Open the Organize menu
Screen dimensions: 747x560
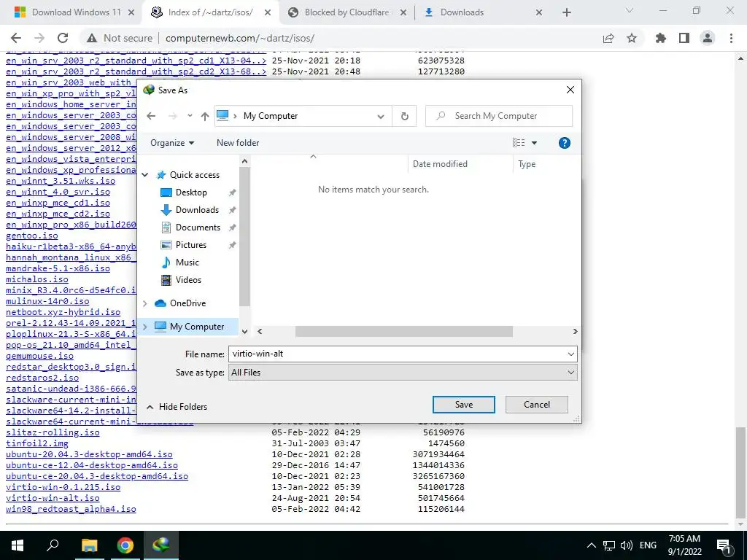coord(172,143)
